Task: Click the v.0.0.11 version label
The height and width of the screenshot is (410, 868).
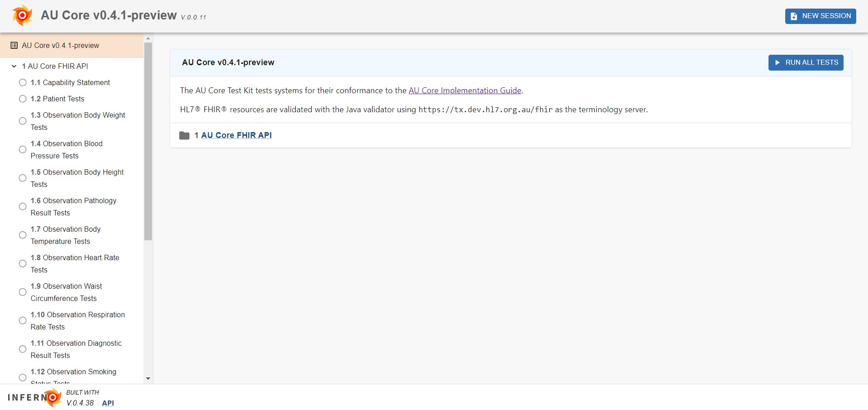Action: [194, 17]
